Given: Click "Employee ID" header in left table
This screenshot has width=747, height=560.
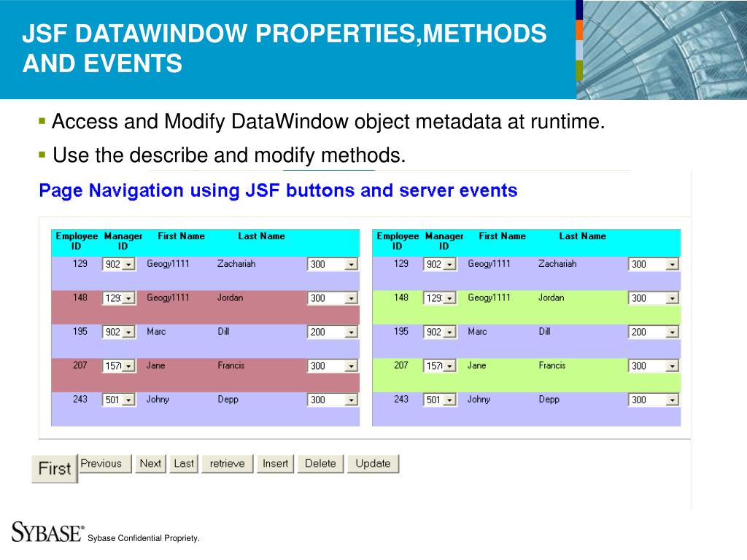Looking at the screenshot, I should pos(77,241).
